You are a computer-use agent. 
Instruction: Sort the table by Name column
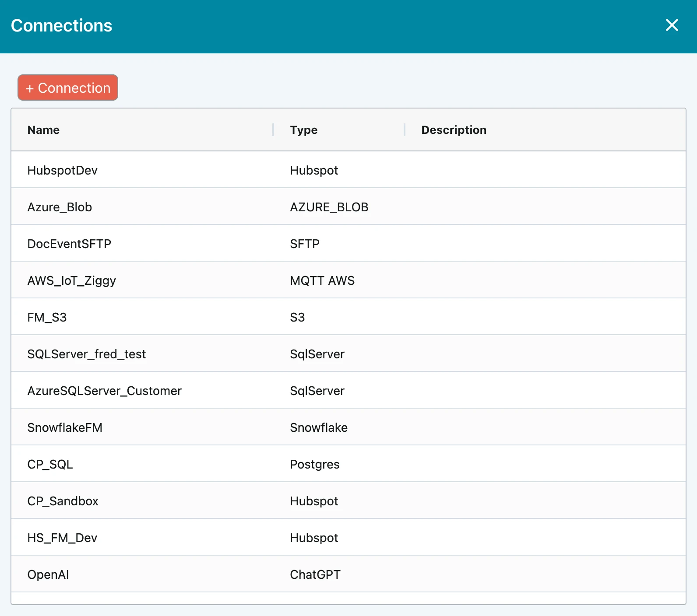[x=43, y=130]
